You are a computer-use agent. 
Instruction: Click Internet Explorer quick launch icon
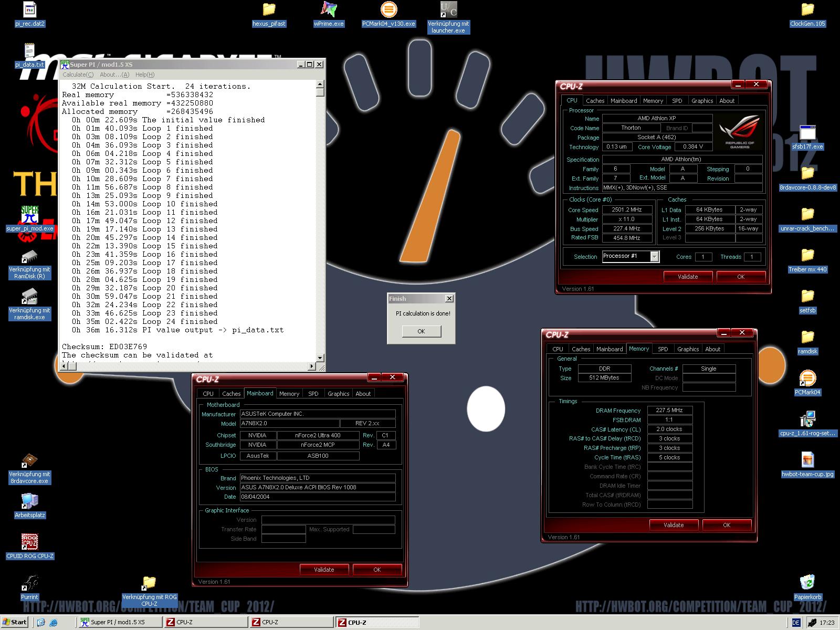[x=54, y=623]
